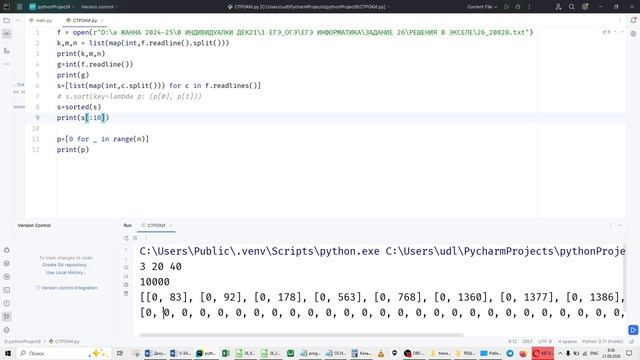Image resolution: width=640 pixels, height=360 pixels.
Task: Close the СТРОКИ.py editor tab
Action: pyautogui.click(x=102, y=20)
